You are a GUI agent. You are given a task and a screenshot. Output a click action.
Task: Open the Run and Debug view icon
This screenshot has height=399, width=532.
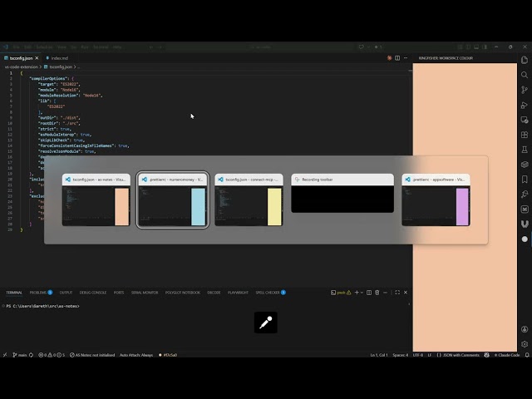point(525,105)
